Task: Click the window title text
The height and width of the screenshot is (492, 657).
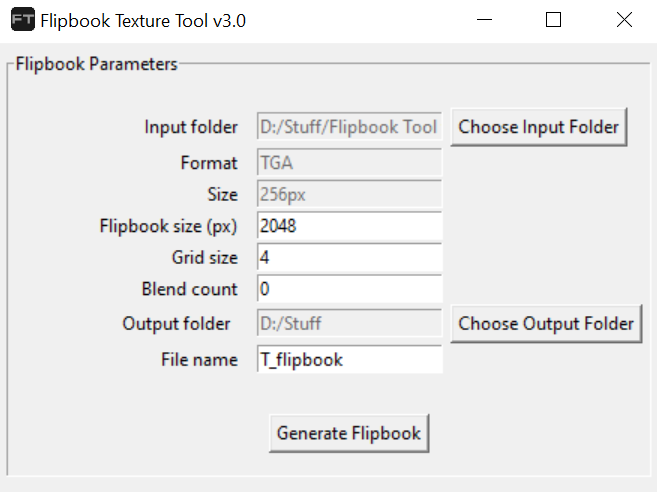Action: [143, 20]
